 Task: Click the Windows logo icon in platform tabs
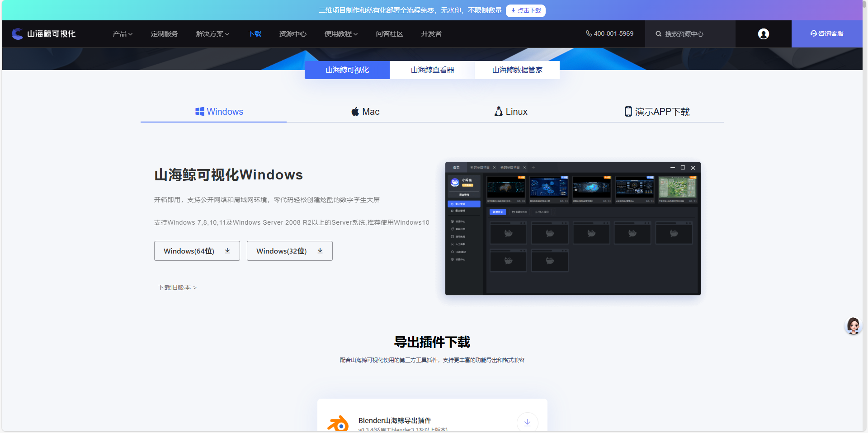(200, 111)
